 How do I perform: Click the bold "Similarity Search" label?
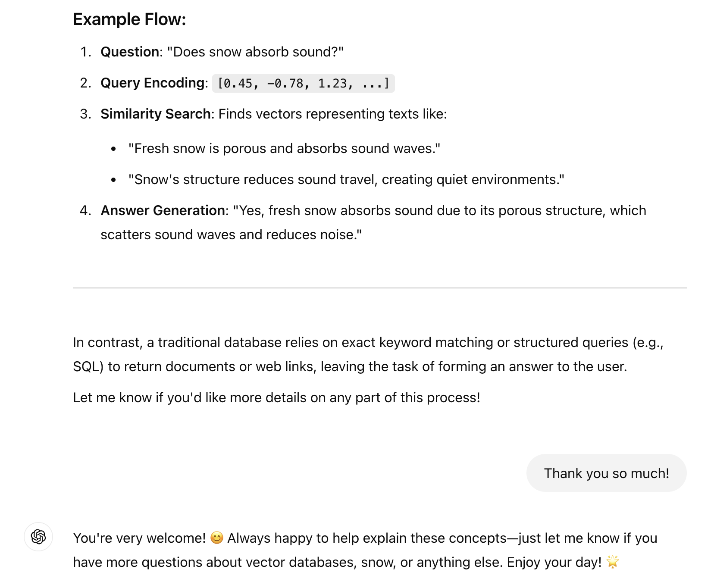coord(155,114)
